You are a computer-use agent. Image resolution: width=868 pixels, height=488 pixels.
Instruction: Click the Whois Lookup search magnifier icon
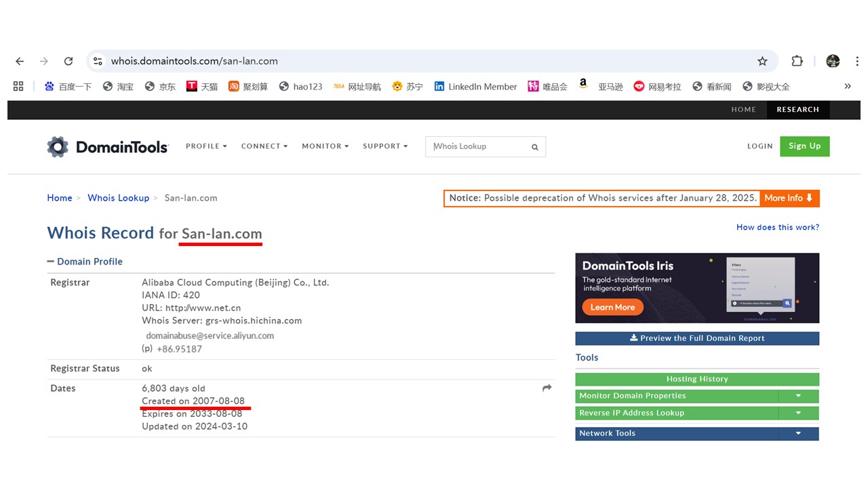point(534,147)
